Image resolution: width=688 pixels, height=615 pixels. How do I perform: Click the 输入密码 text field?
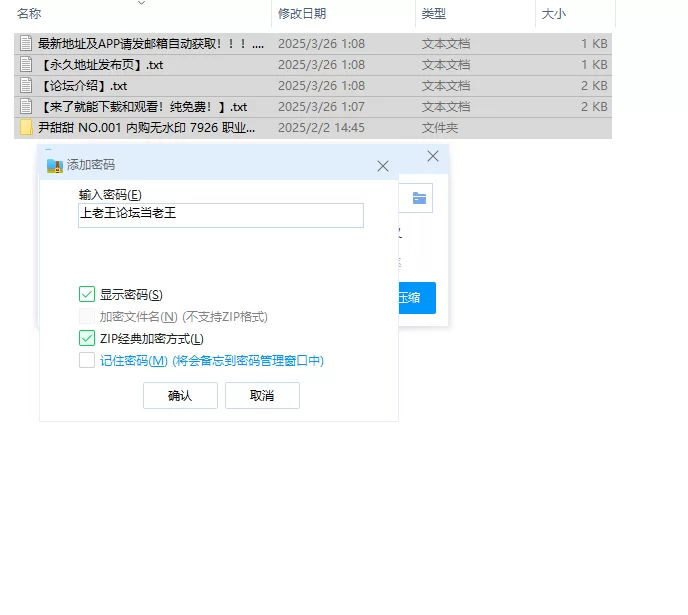point(220,215)
